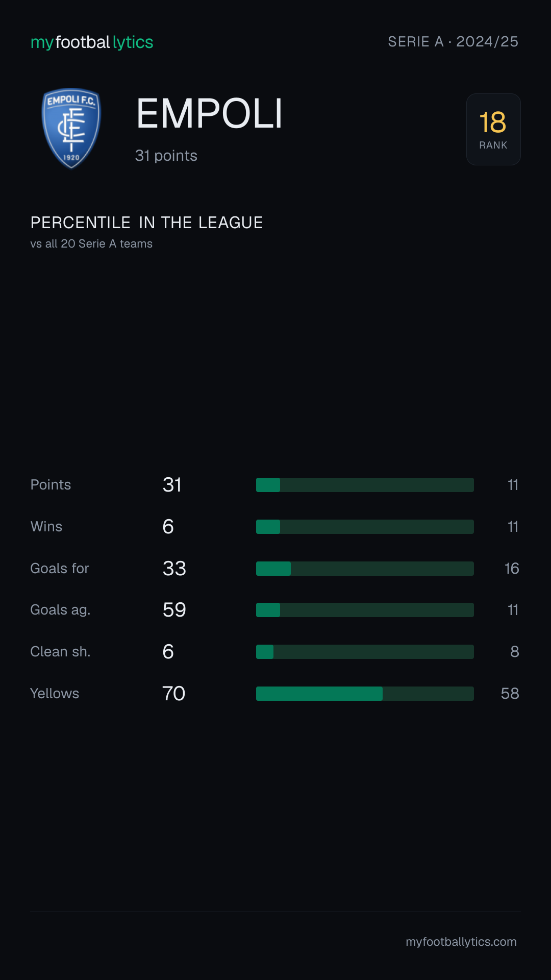
Task: Click the EMPOLI team name heading
Action: [209, 113]
